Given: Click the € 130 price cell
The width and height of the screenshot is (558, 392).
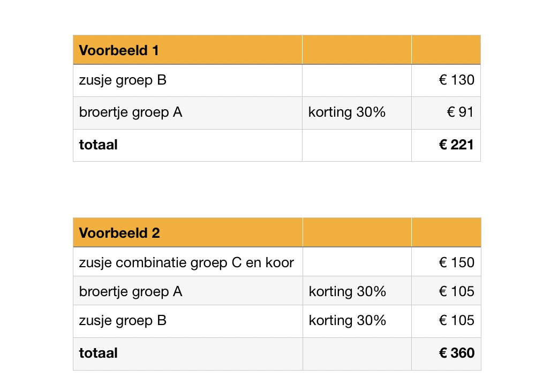Looking at the screenshot, I should coord(446,80).
